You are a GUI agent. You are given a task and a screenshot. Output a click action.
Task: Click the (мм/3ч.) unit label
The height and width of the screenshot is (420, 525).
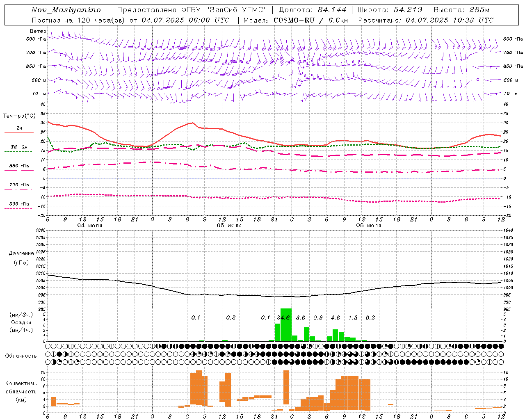[x=21, y=315]
